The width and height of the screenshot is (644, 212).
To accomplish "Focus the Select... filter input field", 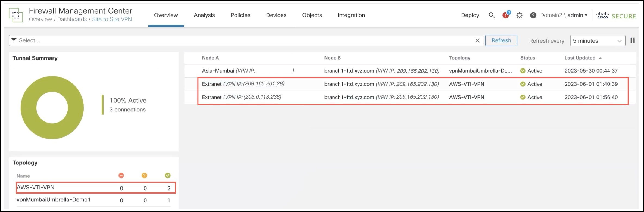I will 246,40.
